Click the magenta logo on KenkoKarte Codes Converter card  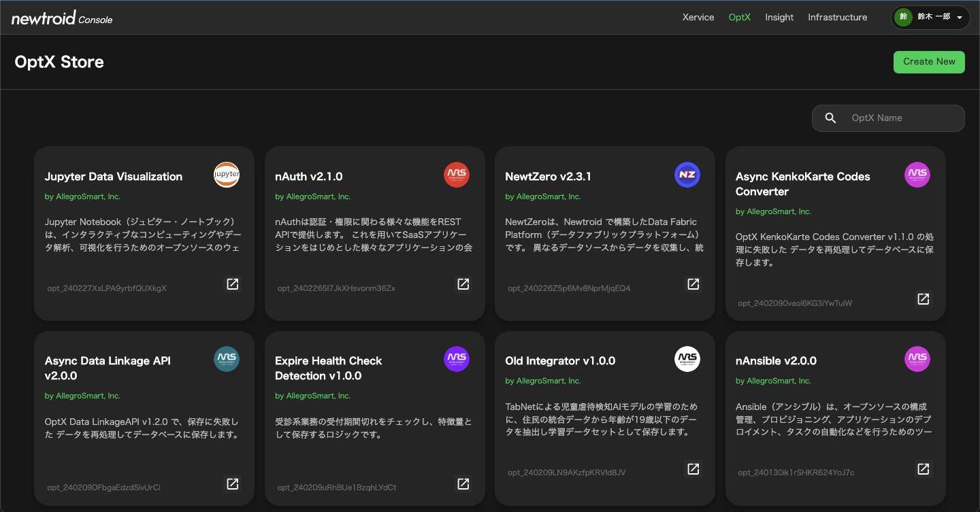pyautogui.click(x=917, y=175)
